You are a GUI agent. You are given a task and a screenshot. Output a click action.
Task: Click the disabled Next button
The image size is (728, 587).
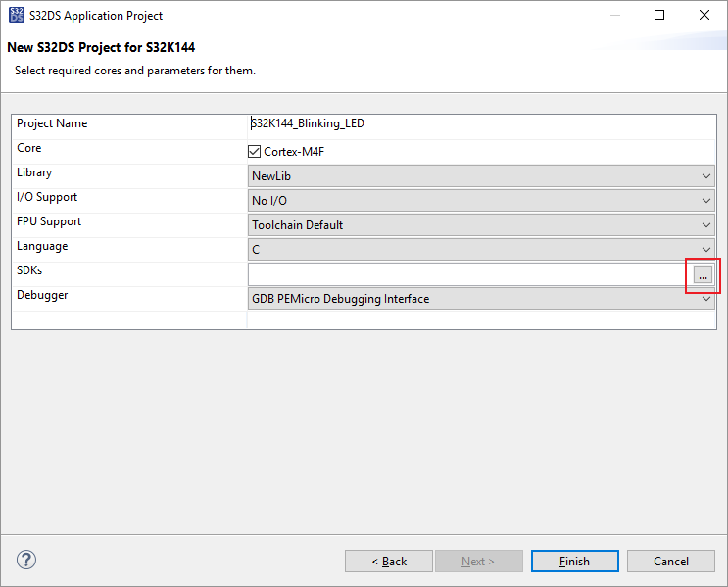[x=479, y=561]
